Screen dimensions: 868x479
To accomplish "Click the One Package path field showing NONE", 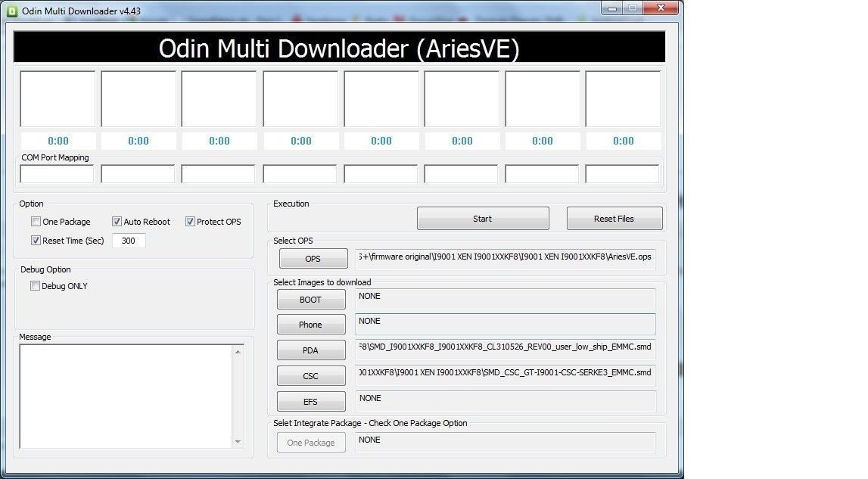I will point(505,443).
